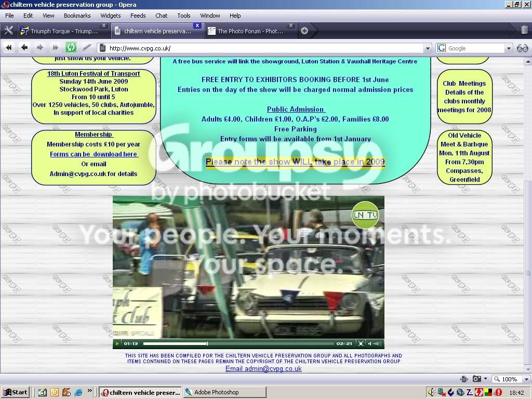This screenshot has height=399, width=532.
Task: Open Old Vehicle Meet & Barbque box
Action: coord(464,157)
